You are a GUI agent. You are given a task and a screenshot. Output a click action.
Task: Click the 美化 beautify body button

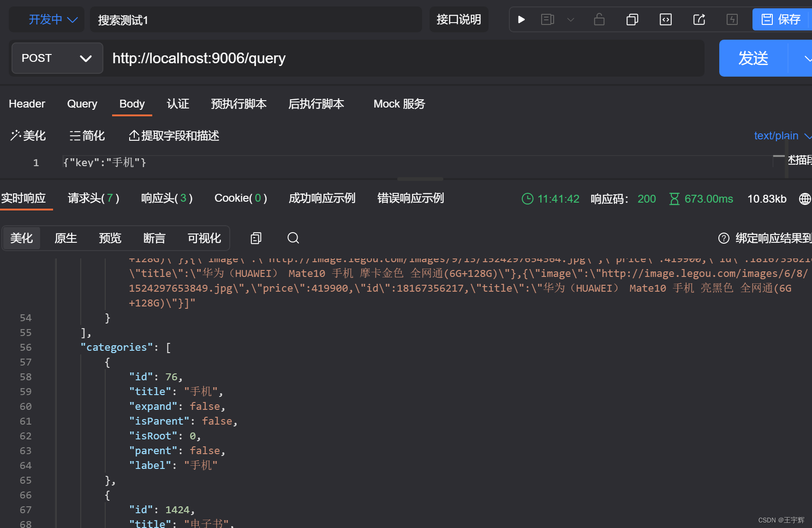[28, 136]
